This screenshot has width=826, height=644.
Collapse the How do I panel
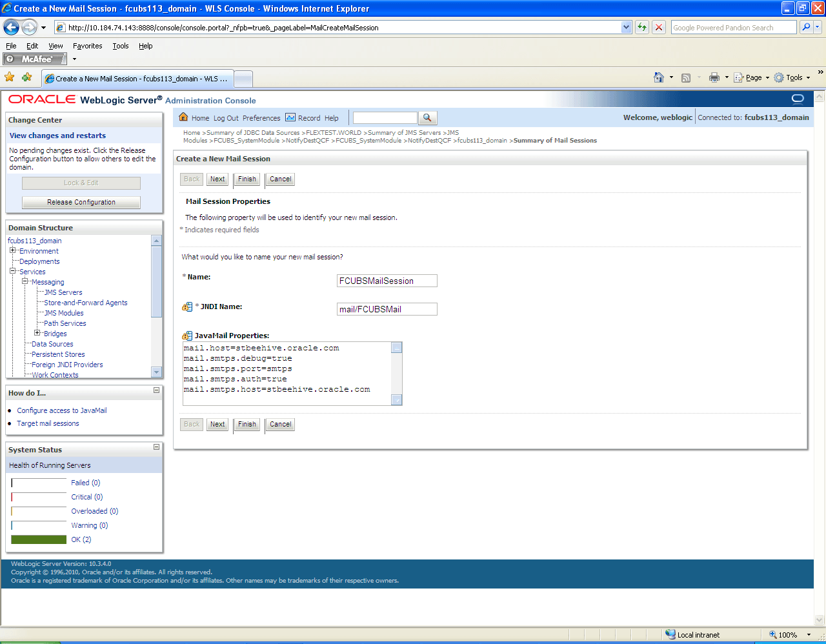pos(156,390)
